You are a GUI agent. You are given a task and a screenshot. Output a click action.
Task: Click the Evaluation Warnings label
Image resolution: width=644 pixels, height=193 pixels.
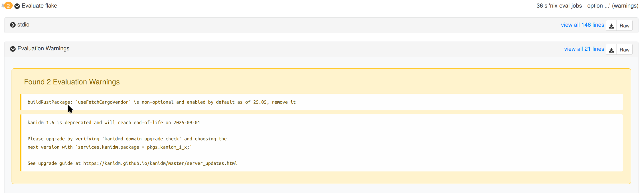pos(43,48)
